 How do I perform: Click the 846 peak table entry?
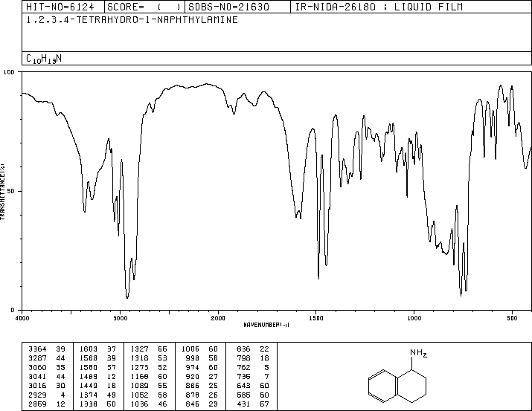(x=202, y=404)
